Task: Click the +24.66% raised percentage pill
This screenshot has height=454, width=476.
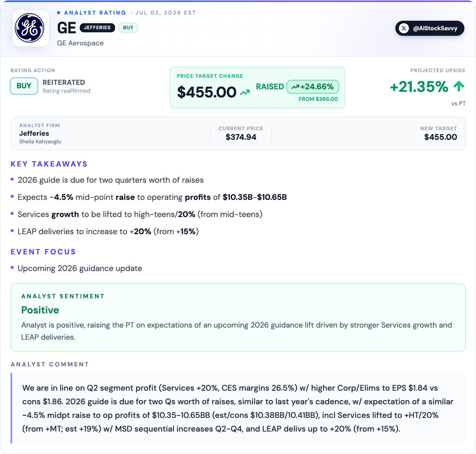Action: pyautogui.click(x=313, y=87)
